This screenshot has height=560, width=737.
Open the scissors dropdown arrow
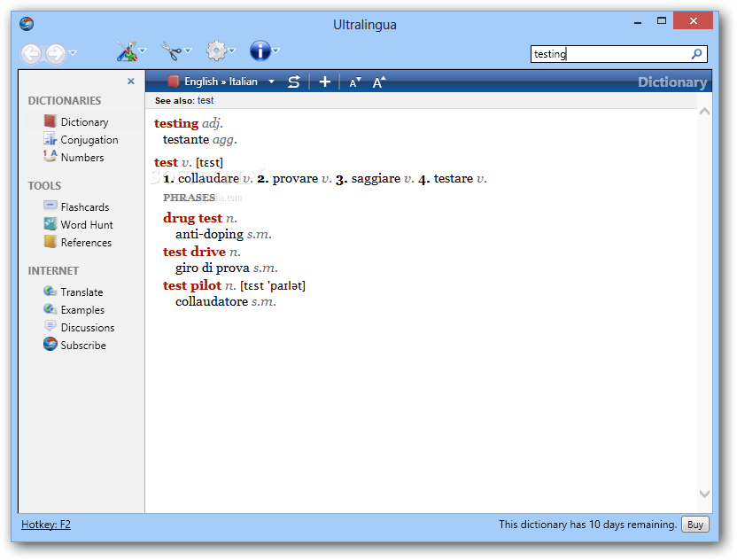188,51
